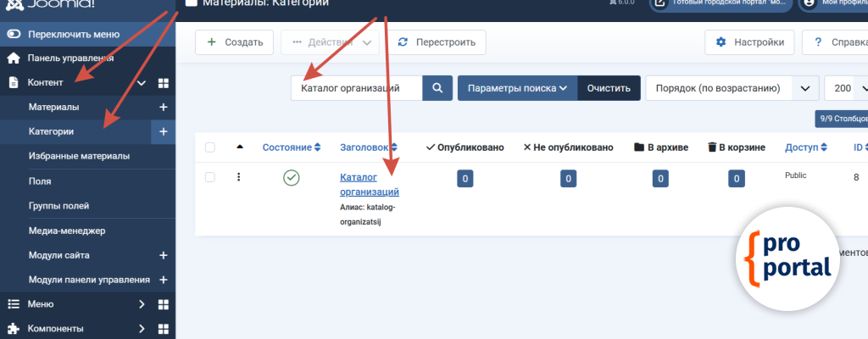This screenshot has width=868, height=339.
Task: Open the row actions three-dot menu
Action: pyautogui.click(x=239, y=177)
